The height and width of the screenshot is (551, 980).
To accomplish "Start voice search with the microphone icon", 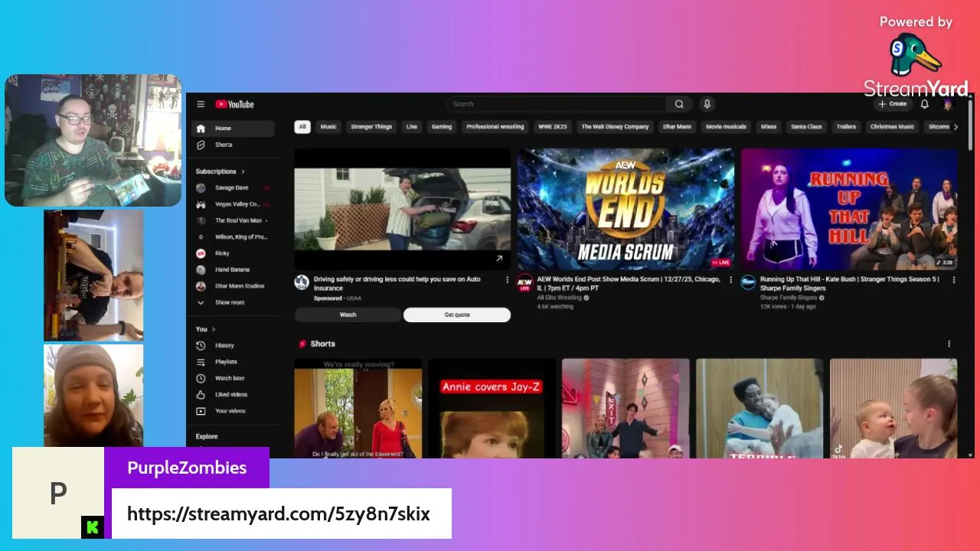I will (707, 104).
